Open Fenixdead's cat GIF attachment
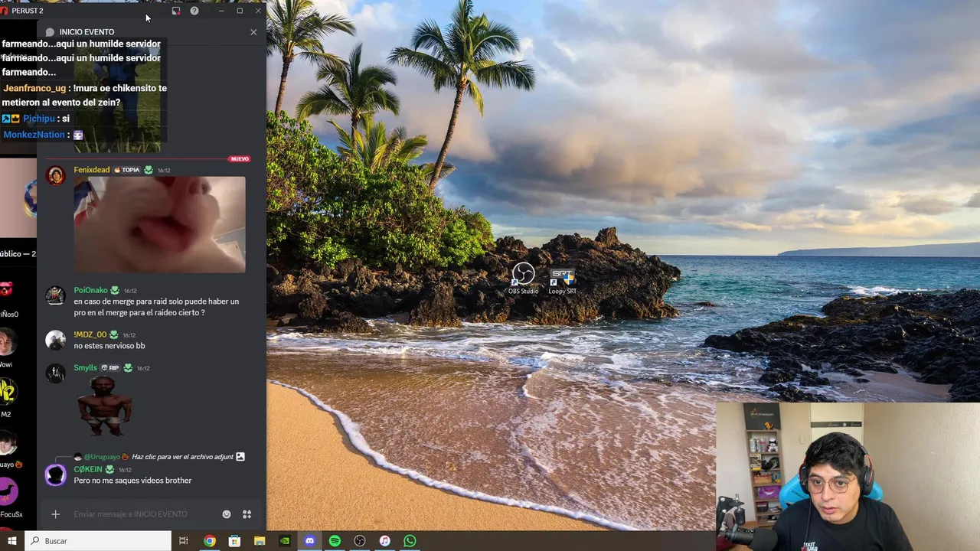 coord(159,225)
